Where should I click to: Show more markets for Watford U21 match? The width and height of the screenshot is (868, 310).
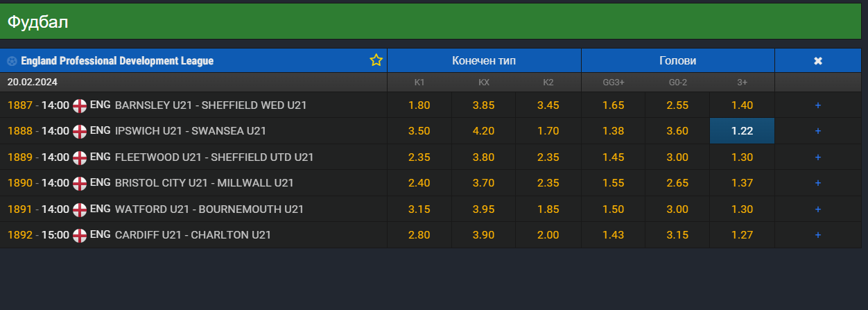pos(818,209)
